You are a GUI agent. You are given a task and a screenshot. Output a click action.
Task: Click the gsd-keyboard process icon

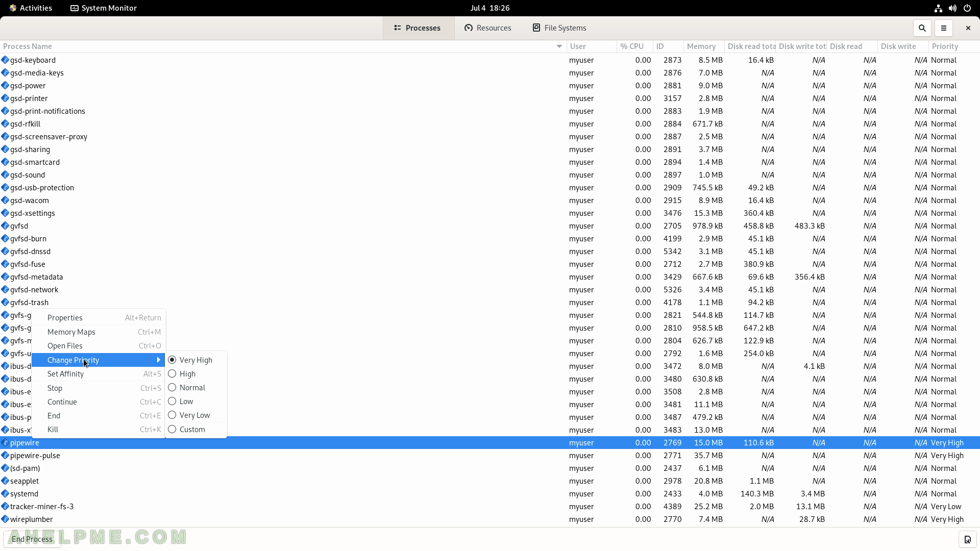(x=5, y=60)
